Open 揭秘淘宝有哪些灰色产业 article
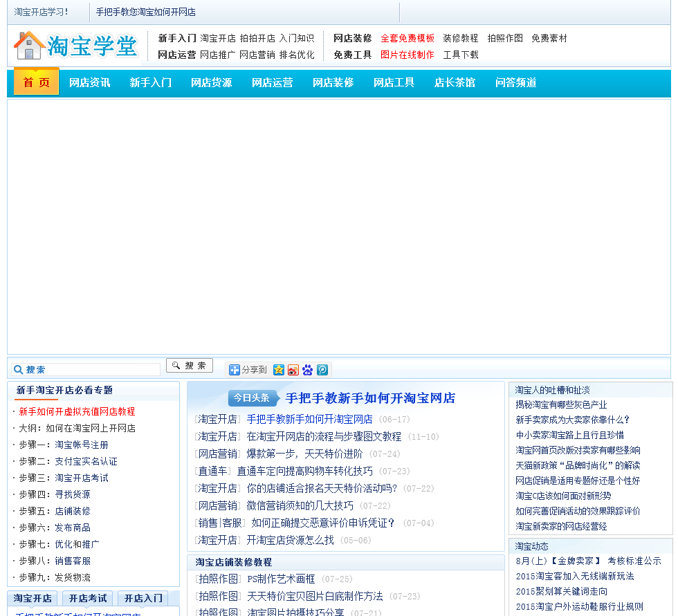Screen dimensions: 678x616 coord(561,404)
